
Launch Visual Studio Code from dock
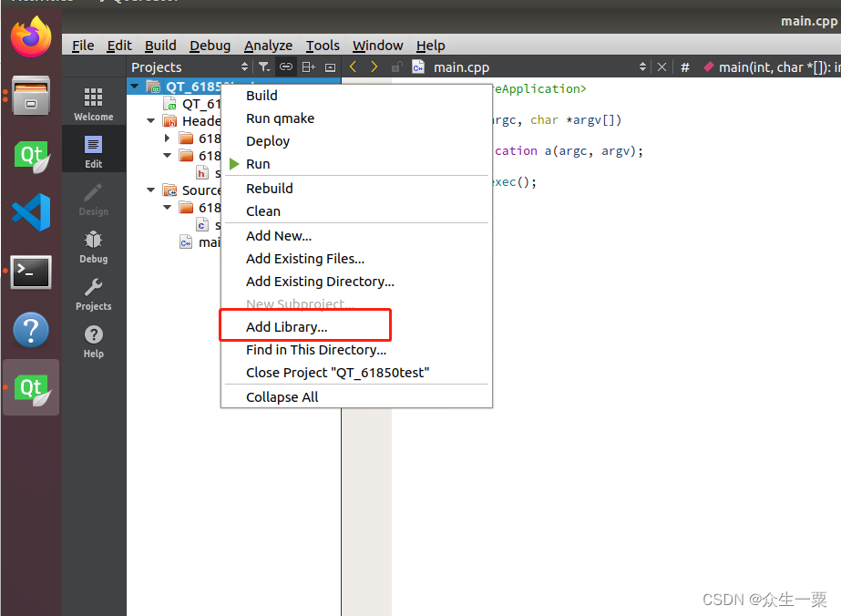(x=31, y=212)
